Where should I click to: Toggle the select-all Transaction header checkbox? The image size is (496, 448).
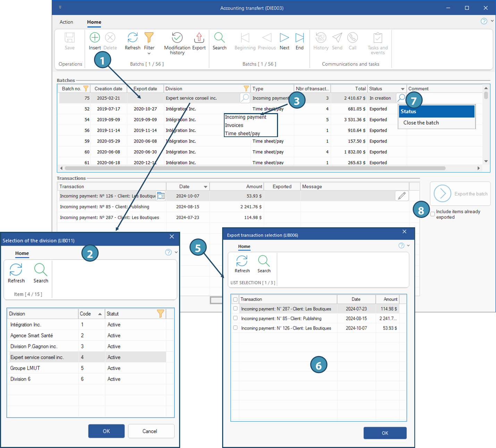(x=235, y=299)
